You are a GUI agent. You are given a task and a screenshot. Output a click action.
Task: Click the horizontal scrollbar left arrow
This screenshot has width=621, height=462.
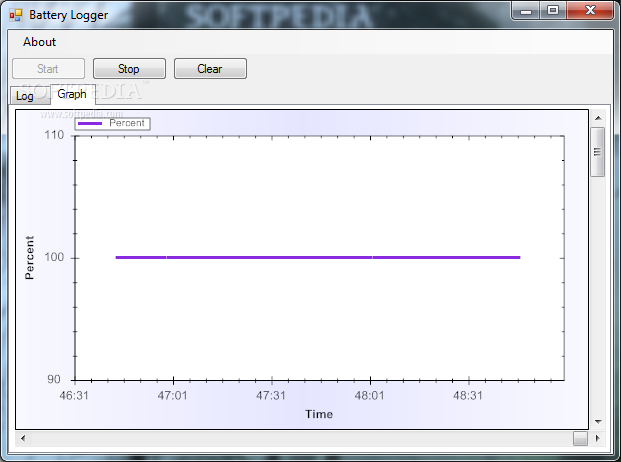23,438
